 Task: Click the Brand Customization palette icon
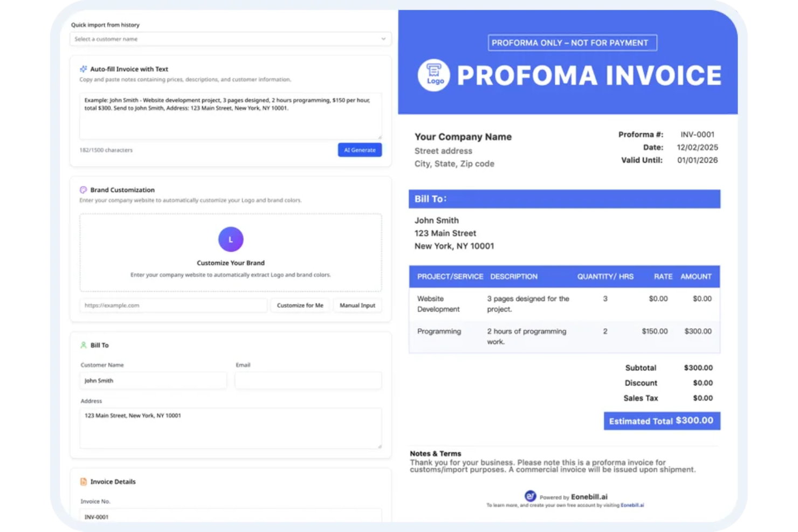83,190
